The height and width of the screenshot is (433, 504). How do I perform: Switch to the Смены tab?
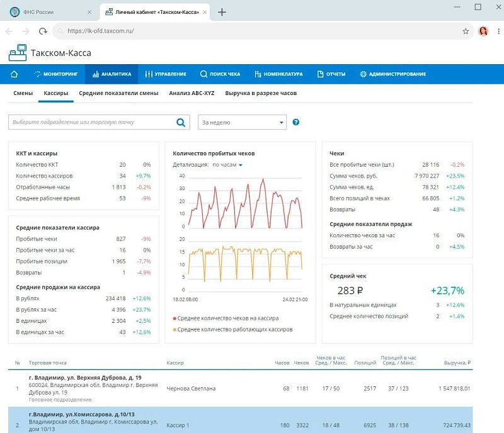[x=23, y=93]
